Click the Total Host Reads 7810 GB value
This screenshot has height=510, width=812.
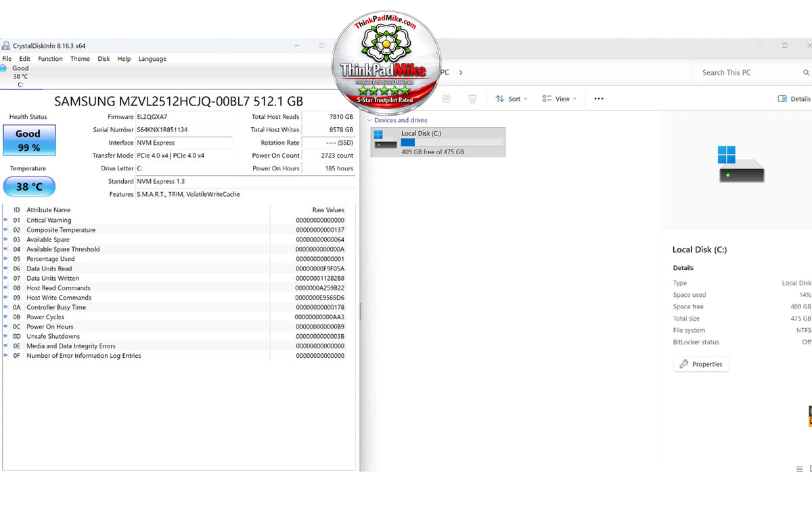pos(328,117)
